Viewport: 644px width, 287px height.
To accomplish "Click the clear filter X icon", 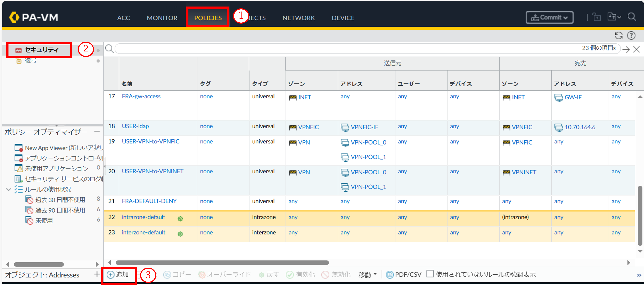I will (x=636, y=49).
